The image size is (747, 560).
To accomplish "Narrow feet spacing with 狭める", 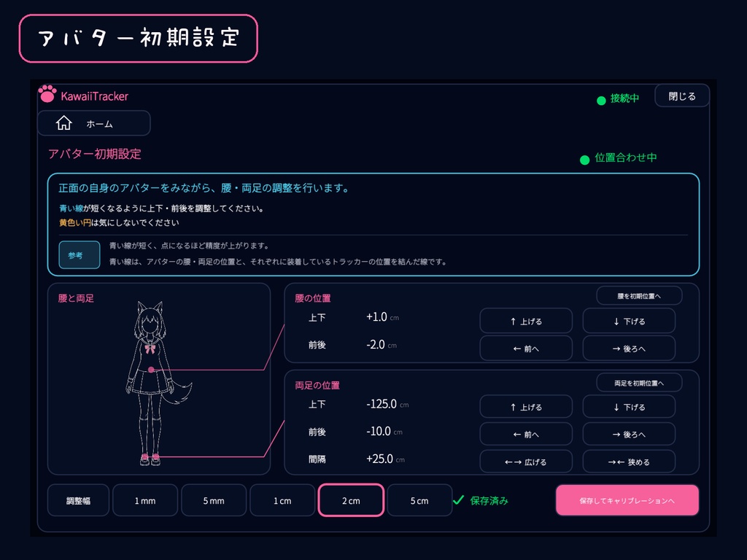I will (x=629, y=462).
